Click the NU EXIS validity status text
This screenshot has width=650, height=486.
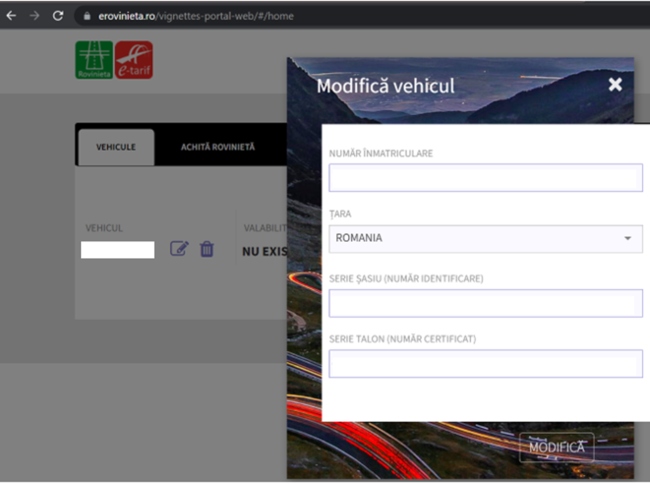coord(264,251)
